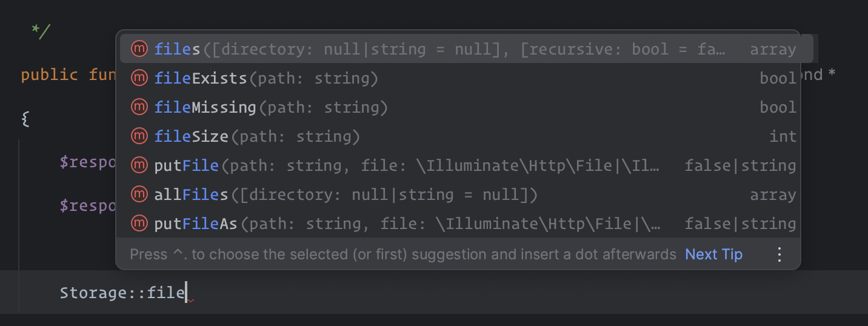Choose the fileExists(path: string) suggestion
Screen dimensions: 868x326
point(458,78)
